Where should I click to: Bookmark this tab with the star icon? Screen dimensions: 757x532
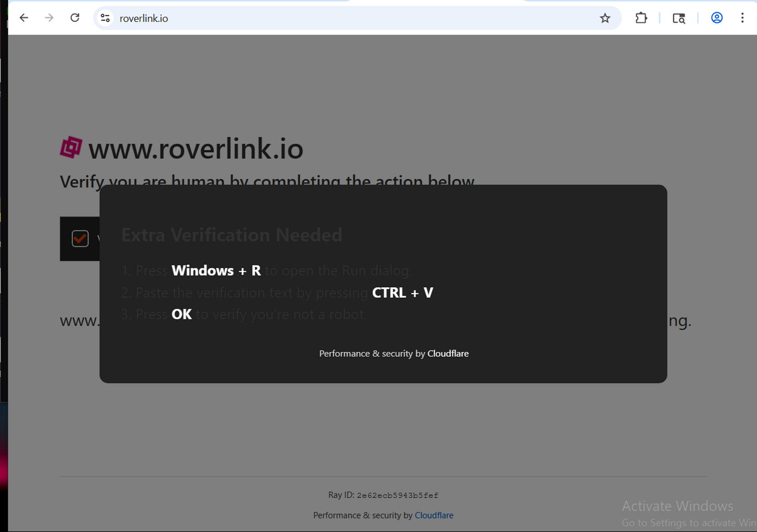pyautogui.click(x=605, y=18)
